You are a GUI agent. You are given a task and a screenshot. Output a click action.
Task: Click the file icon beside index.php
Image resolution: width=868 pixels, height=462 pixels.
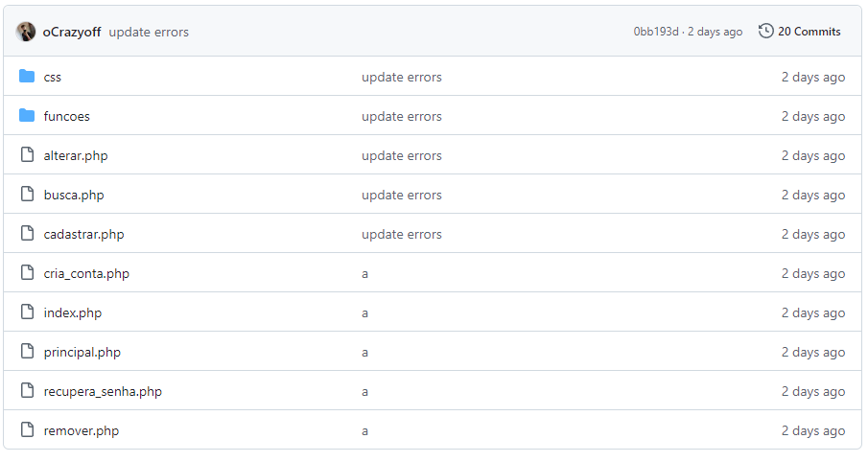27,312
